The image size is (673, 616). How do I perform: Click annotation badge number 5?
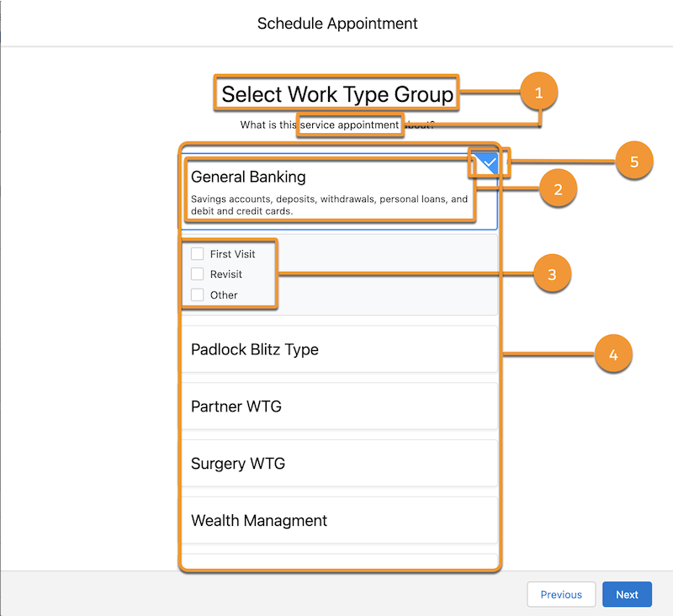(x=633, y=160)
